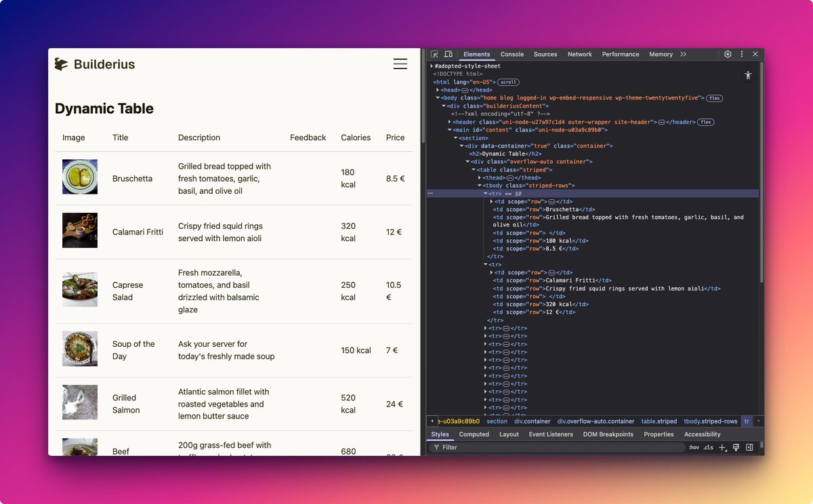Select the table.striped breadcrumb
Image resolution: width=813 pixels, height=504 pixels.
(x=659, y=421)
